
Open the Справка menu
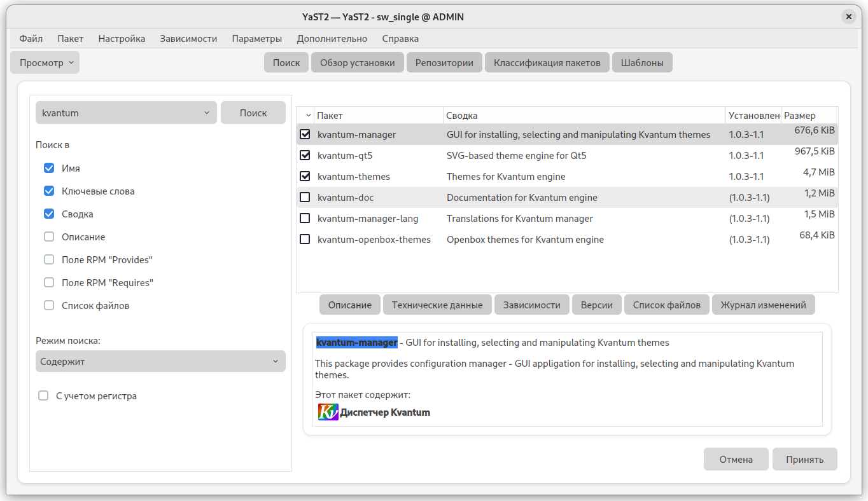click(x=400, y=39)
